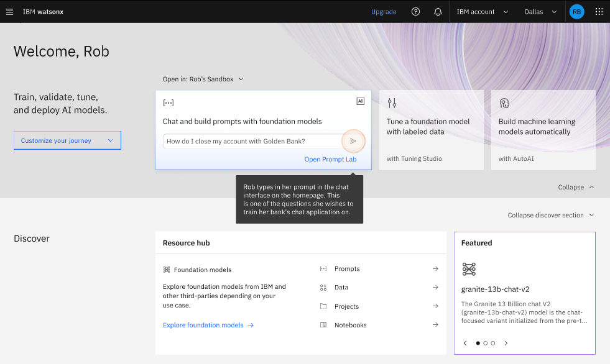Click the Upgrade link
The image size is (610, 364).
(x=384, y=12)
